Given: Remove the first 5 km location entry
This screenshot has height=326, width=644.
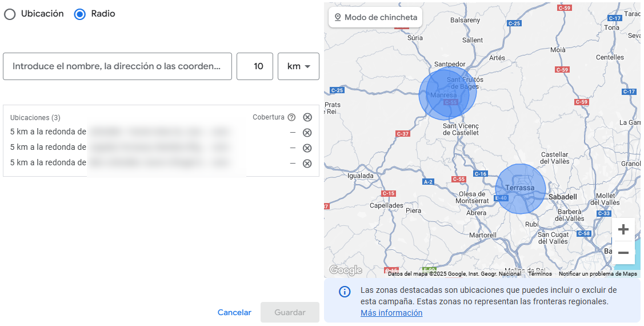Looking at the screenshot, I should tap(307, 133).
